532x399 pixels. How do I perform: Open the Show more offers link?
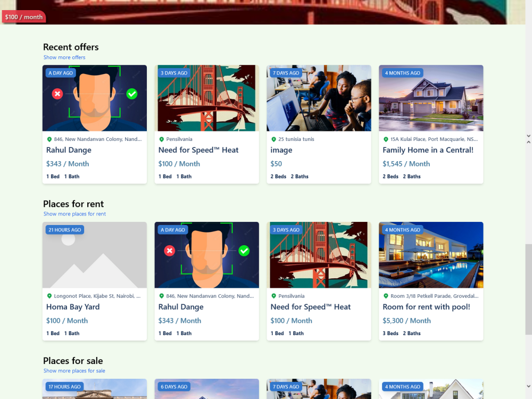64,57
